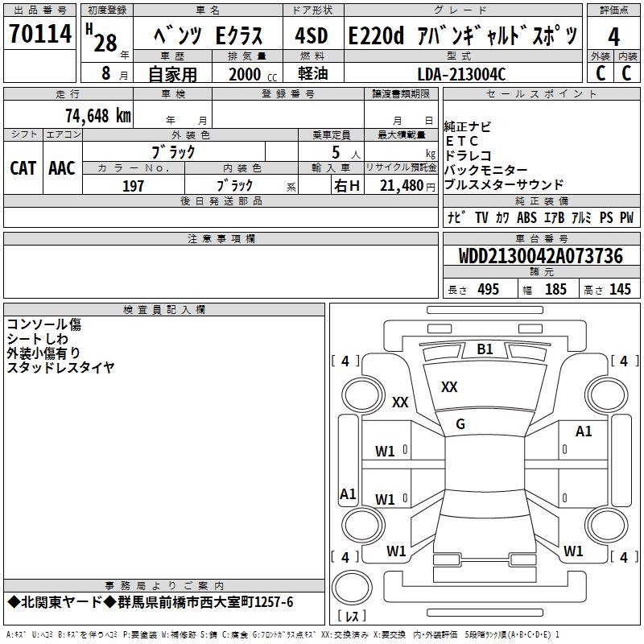This screenshot has width=644, height=644.
Task: Select the inspector note コンソール傷
Action: coord(44,324)
